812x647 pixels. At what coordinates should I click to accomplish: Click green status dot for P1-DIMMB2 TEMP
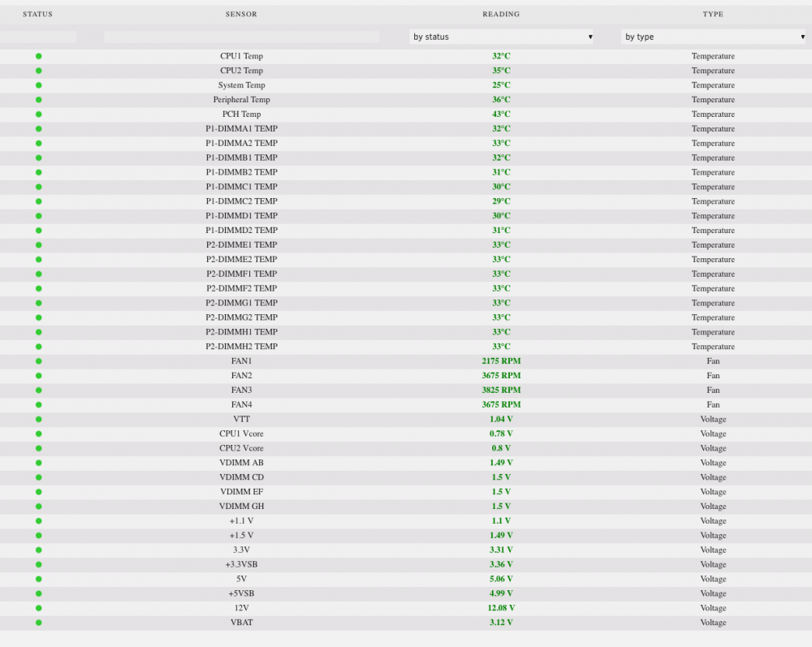[38, 172]
